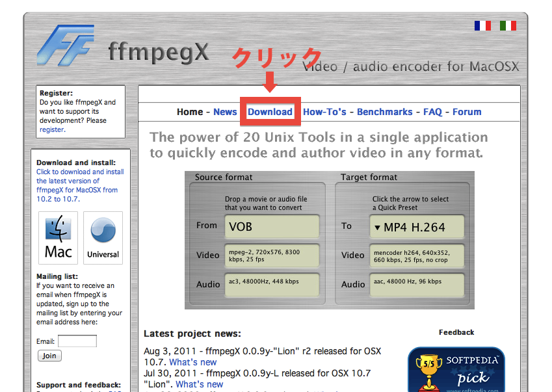Click the source video mpeg-2 720x576 field

coord(272,256)
